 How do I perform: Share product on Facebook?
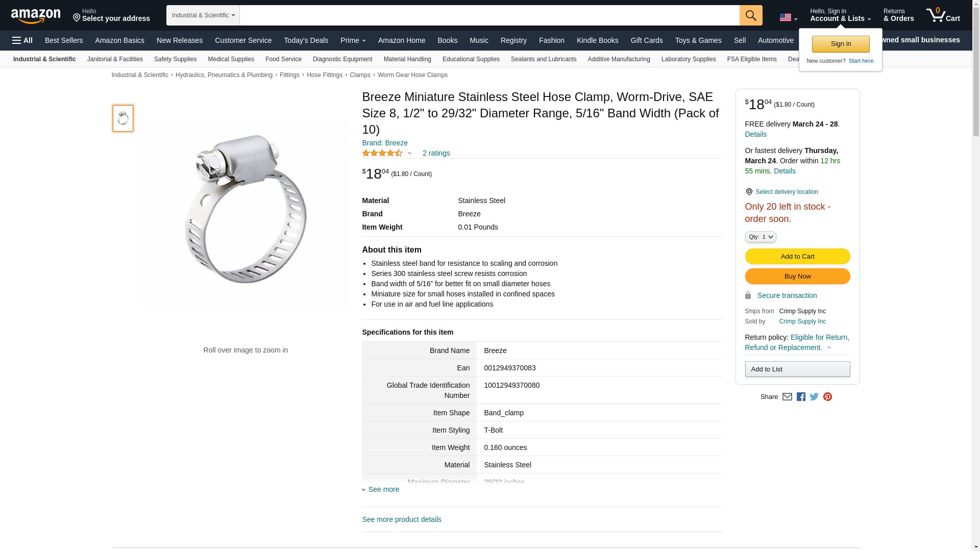point(801,397)
